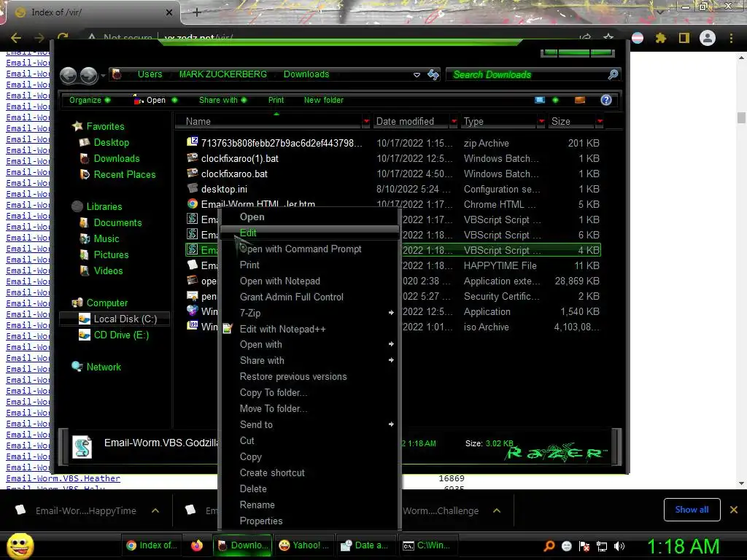Viewport: 747px width, 560px height.
Task: Expand the Challenge download item options arrow
Action: coord(497,510)
